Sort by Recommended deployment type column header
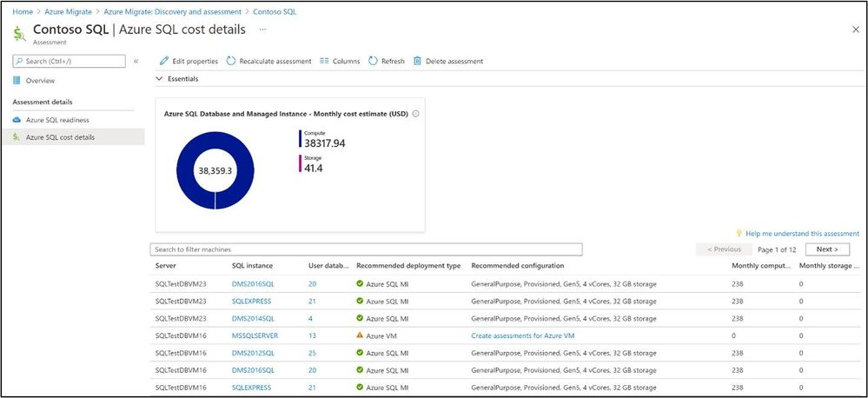868x398 pixels. [408, 266]
